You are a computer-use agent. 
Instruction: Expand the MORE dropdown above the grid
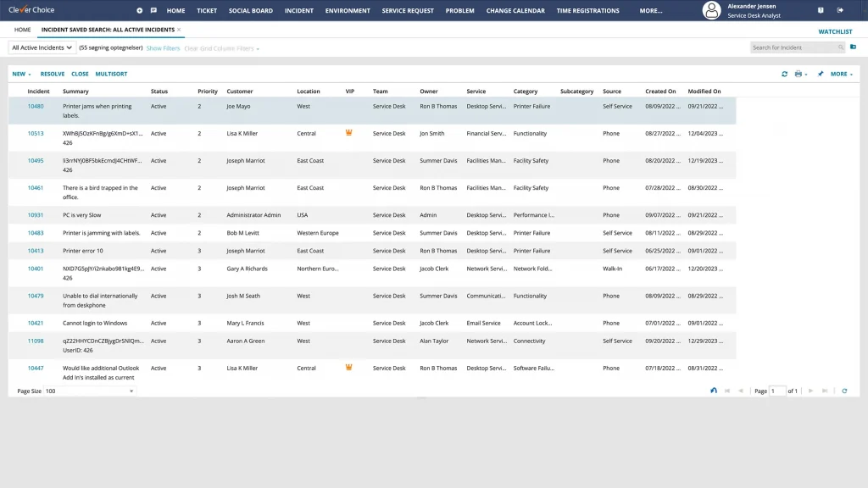[x=837, y=75]
